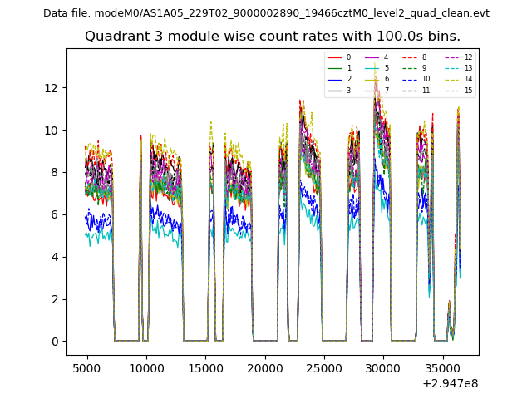Click the x-axis offset text +2.947e8
532x399 pixels.
click(449, 383)
